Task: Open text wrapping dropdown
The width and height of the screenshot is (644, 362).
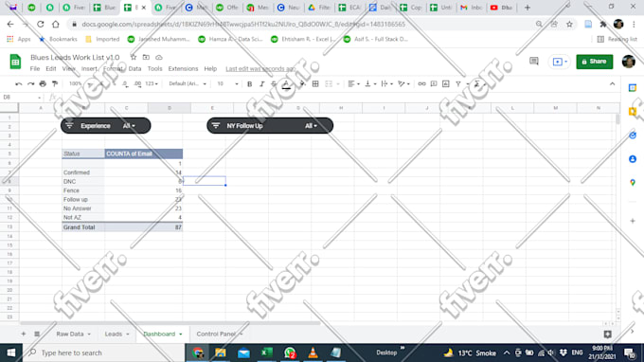Action: coord(387,83)
